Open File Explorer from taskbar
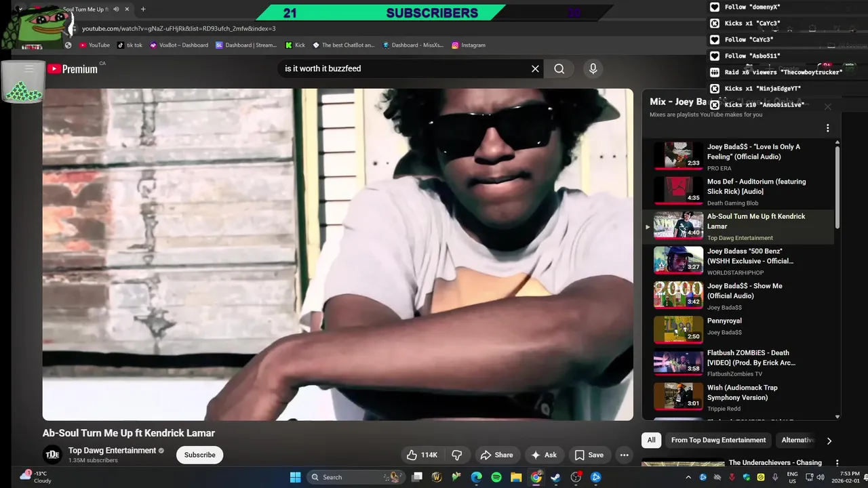 pyautogui.click(x=516, y=477)
